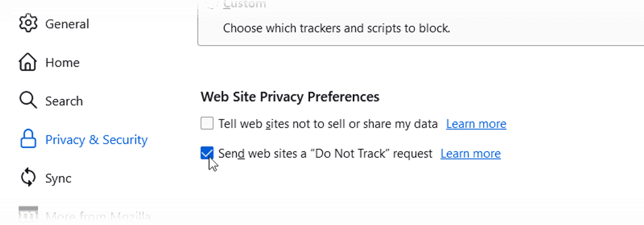644x225 pixels.
Task: Click the padlock icon for Privacy & Security
Action: click(28, 139)
